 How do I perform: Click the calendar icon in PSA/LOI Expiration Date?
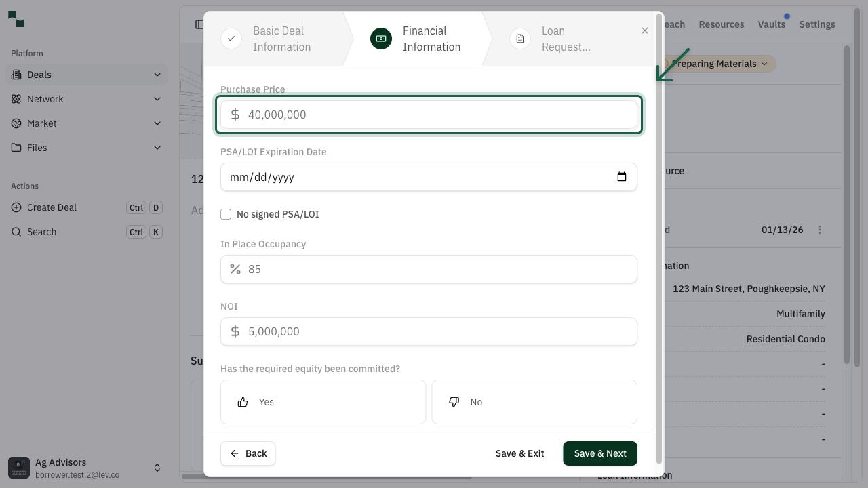tap(621, 176)
